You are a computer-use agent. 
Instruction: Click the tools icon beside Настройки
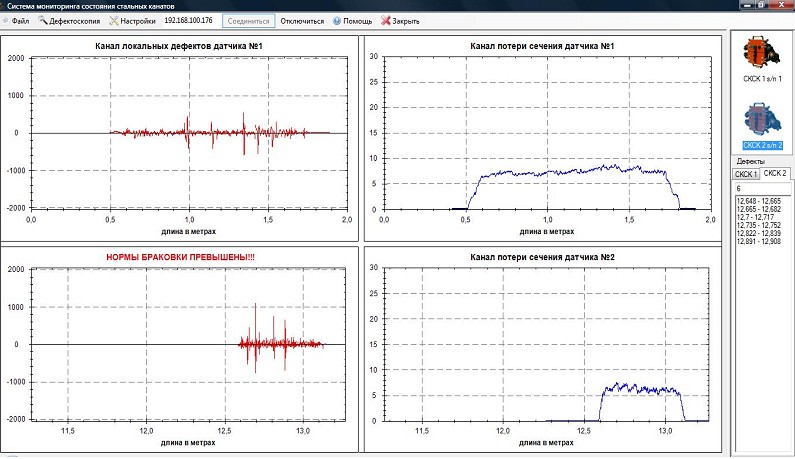pos(114,21)
